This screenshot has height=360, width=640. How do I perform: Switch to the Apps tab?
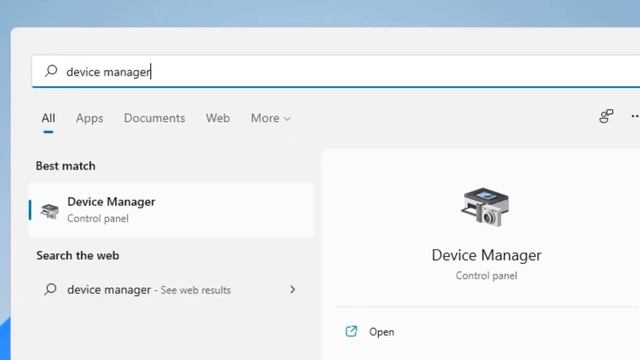(89, 118)
